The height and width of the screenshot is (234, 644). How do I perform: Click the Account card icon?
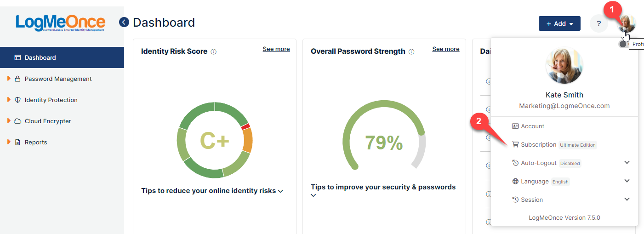515,126
